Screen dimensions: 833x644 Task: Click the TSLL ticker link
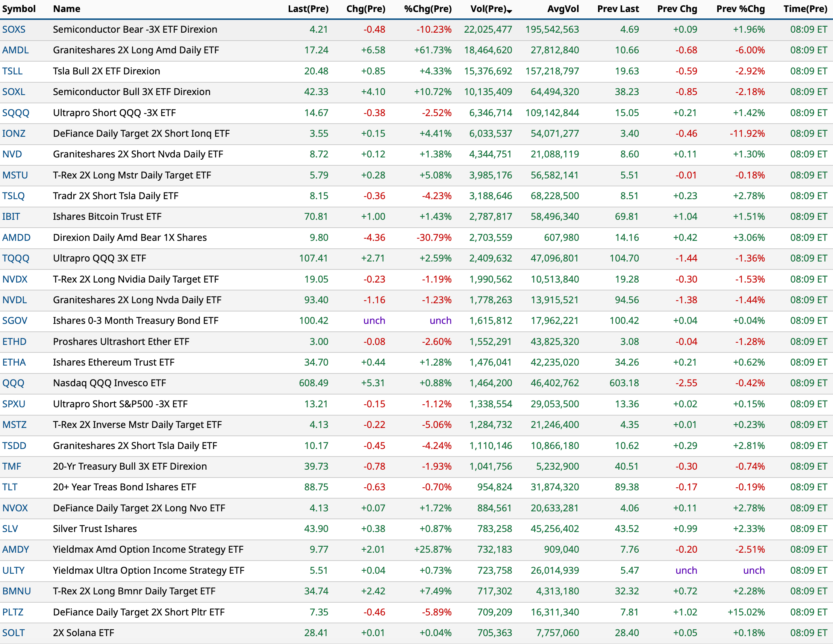coord(12,71)
